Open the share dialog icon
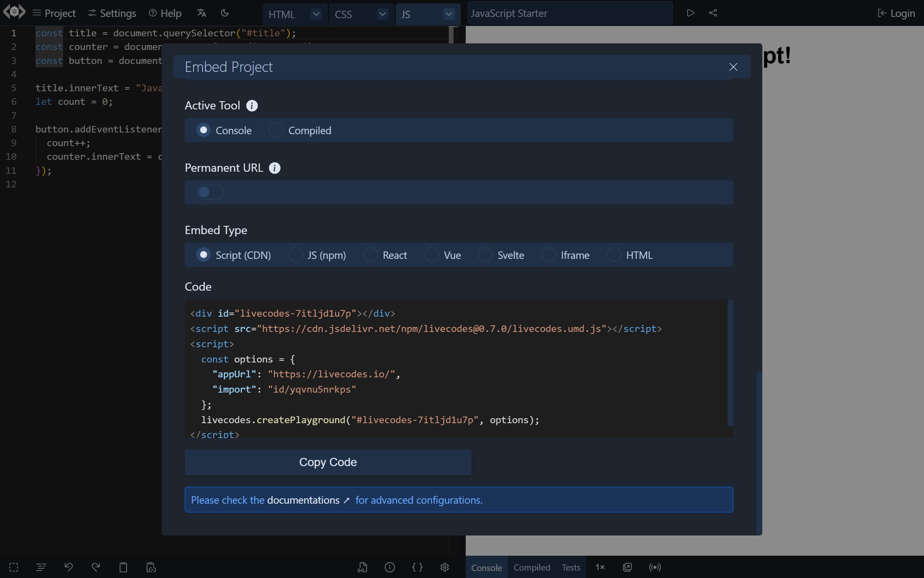 [714, 13]
